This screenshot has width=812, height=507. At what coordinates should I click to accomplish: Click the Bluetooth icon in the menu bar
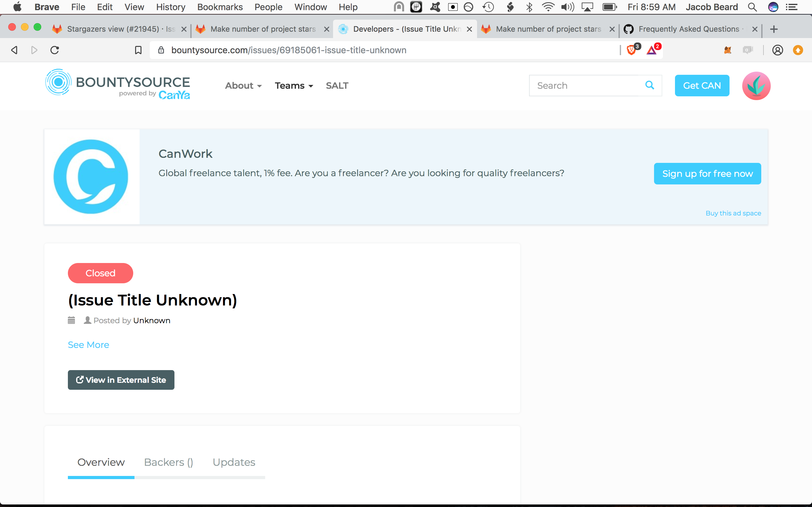click(x=529, y=7)
